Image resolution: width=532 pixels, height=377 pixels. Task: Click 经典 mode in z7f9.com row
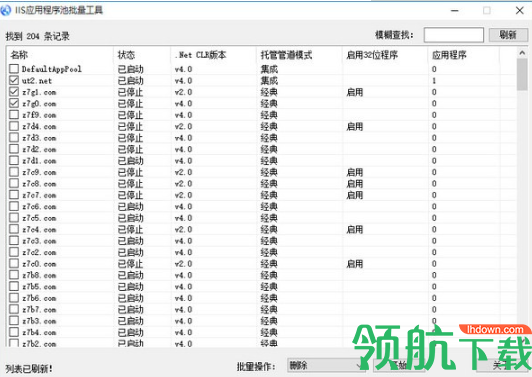point(269,115)
